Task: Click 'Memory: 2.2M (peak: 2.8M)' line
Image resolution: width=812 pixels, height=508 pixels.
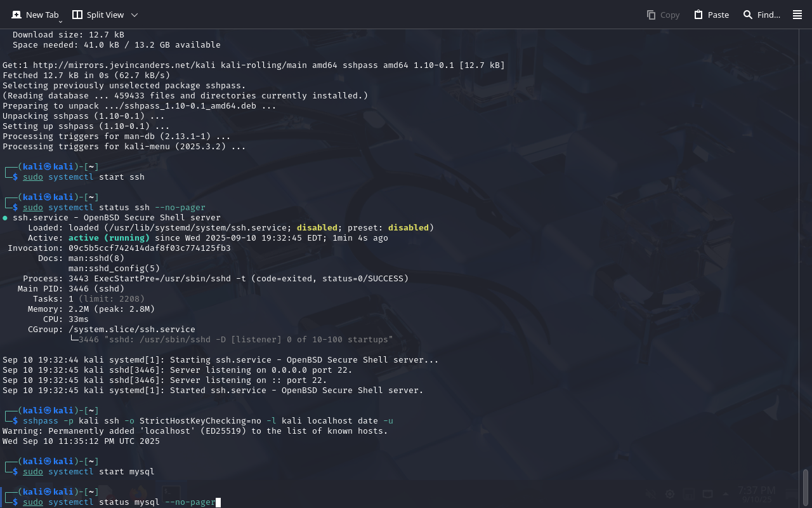Action: tap(91, 309)
